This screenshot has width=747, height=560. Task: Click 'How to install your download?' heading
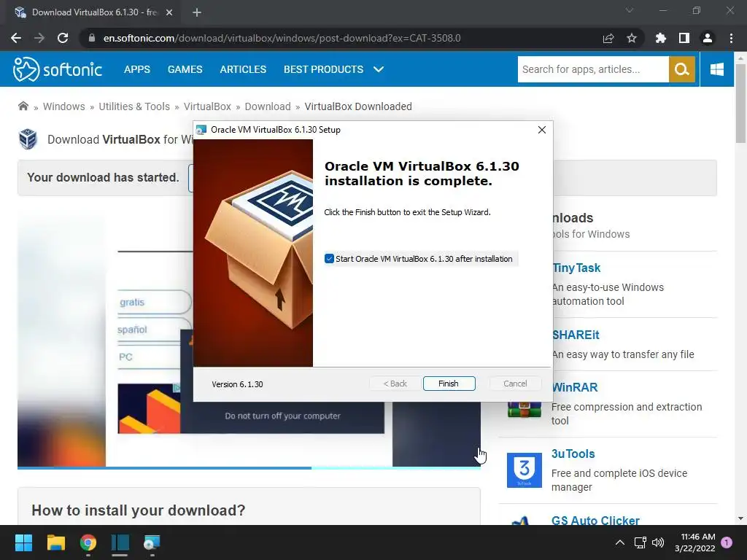(x=138, y=510)
